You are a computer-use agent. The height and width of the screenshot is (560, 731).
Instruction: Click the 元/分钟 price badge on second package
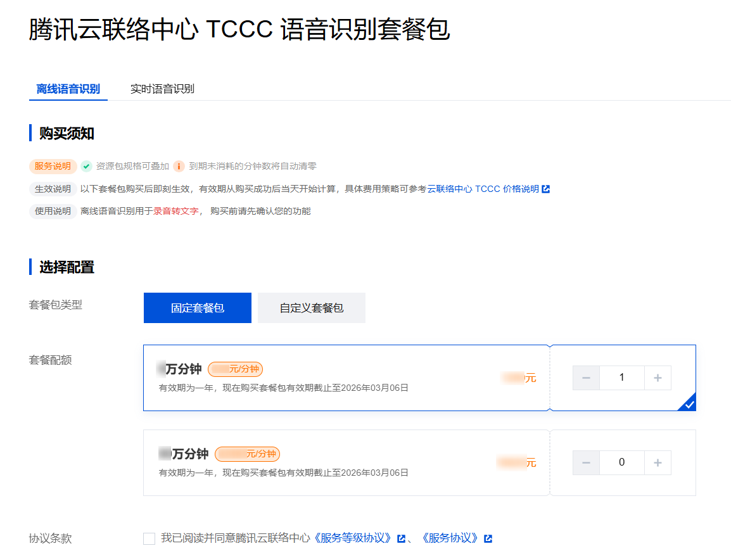248,454
